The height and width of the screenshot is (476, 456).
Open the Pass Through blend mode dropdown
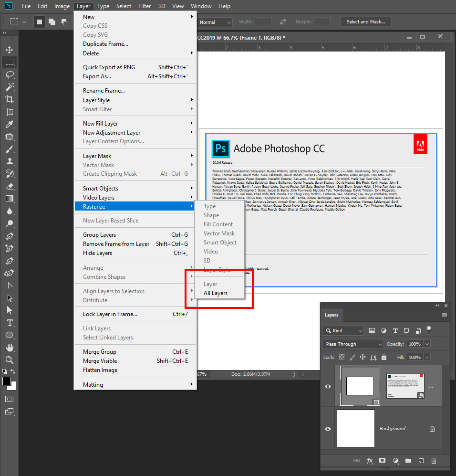pyautogui.click(x=352, y=344)
